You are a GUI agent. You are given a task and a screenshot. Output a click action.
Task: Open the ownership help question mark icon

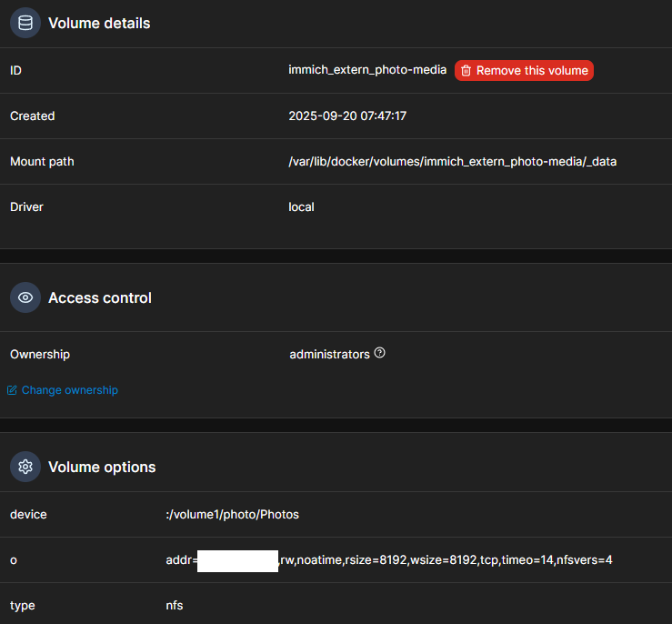point(380,353)
